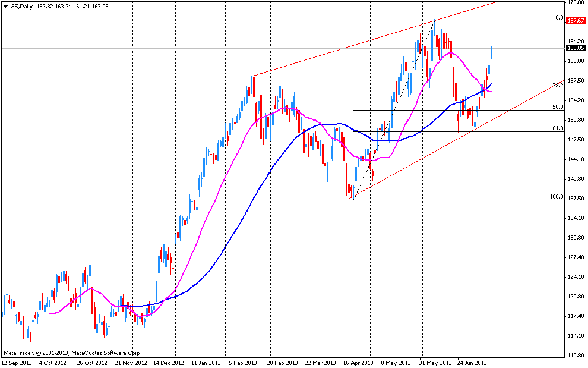The height and width of the screenshot is (368, 588).
Task: Click the 150.80 price axis label
Action: click(x=576, y=119)
